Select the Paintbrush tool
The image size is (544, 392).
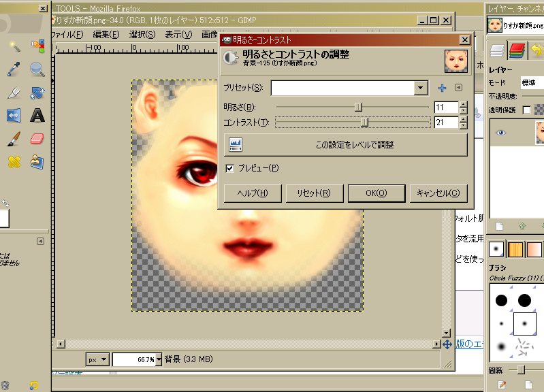[x=14, y=139]
